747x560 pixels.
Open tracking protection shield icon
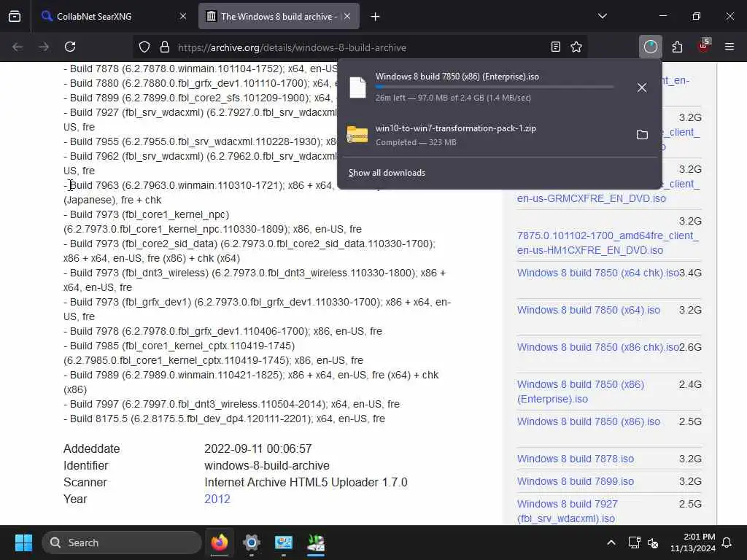coord(144,47)
